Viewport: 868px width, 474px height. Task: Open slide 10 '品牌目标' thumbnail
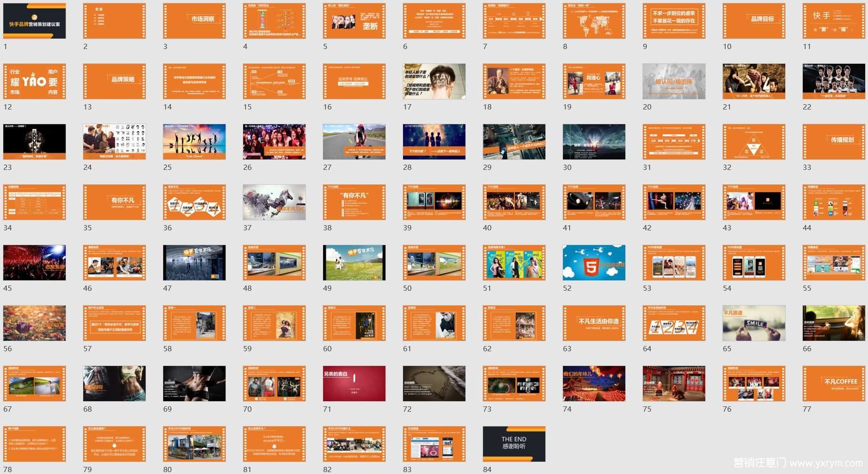click(754, 21)
